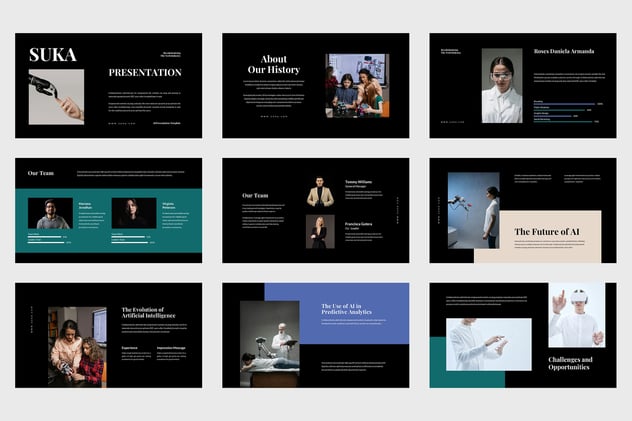This screenshot has width=632, height=421.
Task: Select the Challenges and Opportunities heading
Action: (570, 363)
